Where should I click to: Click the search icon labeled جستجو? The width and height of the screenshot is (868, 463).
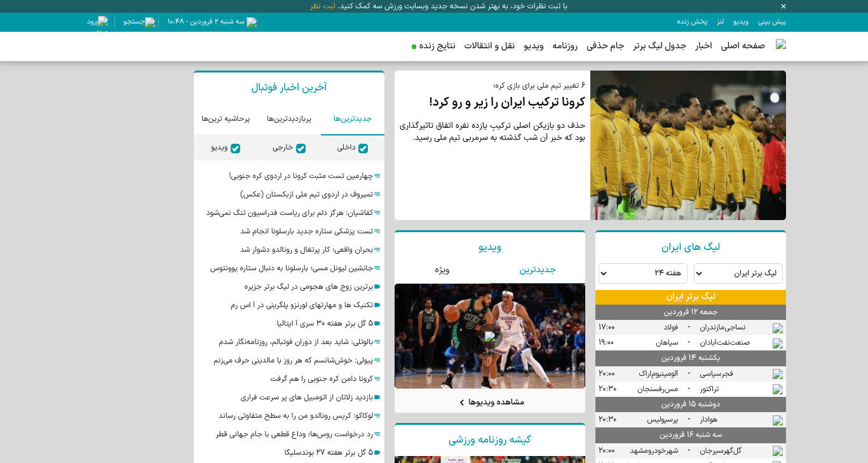(150, 22)
